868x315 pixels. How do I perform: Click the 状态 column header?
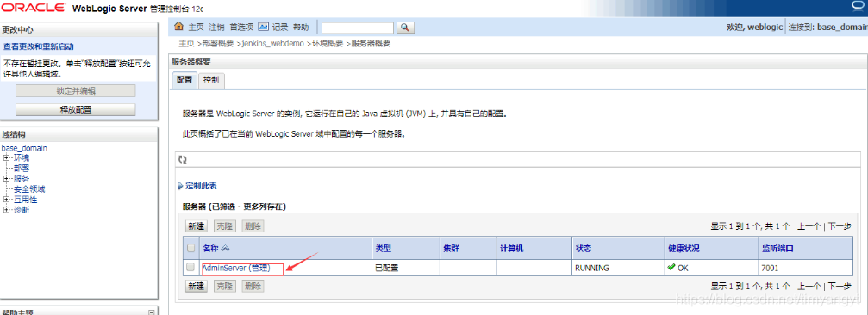(x=584, y=249)
